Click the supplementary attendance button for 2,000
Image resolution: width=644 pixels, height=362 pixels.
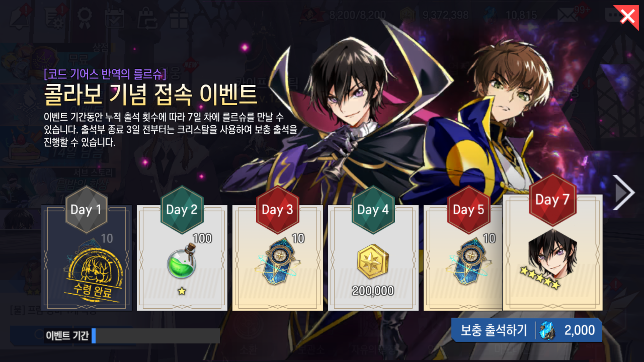[x=527, y=330]
